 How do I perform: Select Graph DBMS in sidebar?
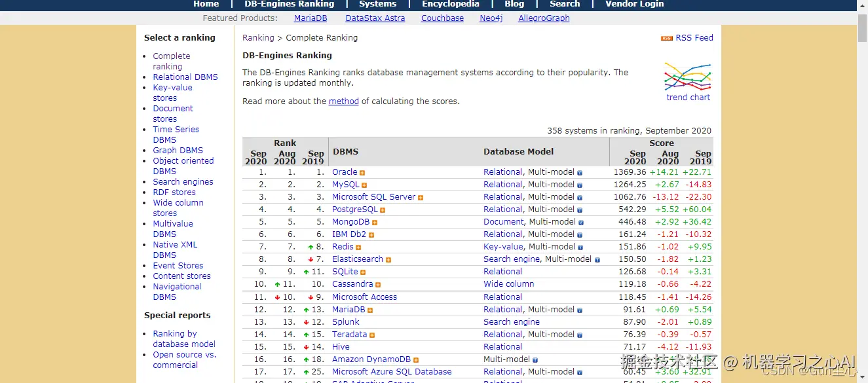pos(178,151)
